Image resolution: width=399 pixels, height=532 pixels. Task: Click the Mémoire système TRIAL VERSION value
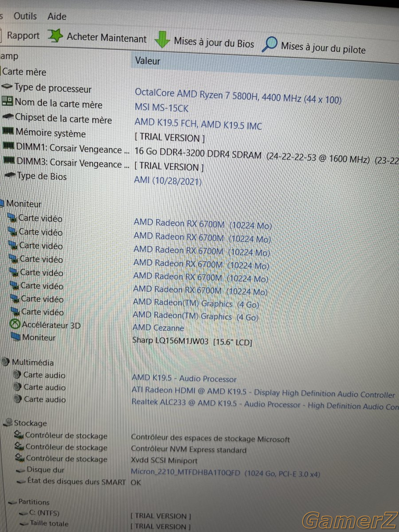(170, 138)
